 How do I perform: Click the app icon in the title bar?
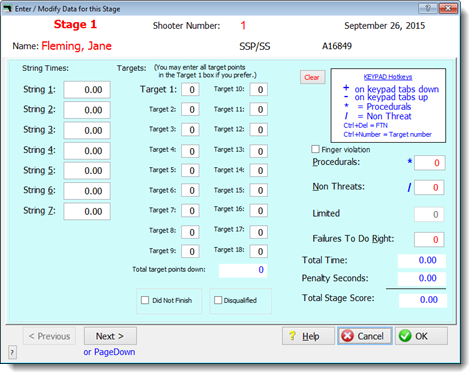[x=7, y=8]
